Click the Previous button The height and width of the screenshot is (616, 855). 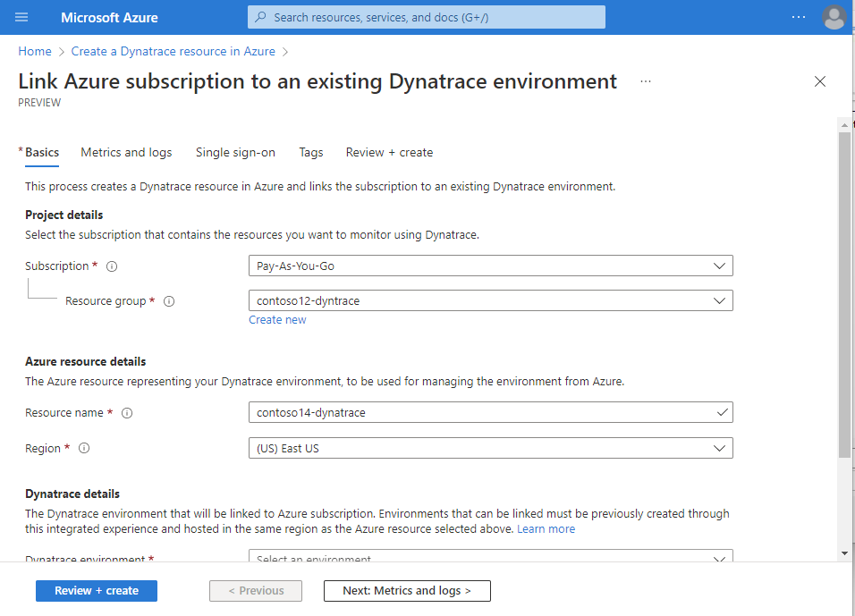click(256, 591)
